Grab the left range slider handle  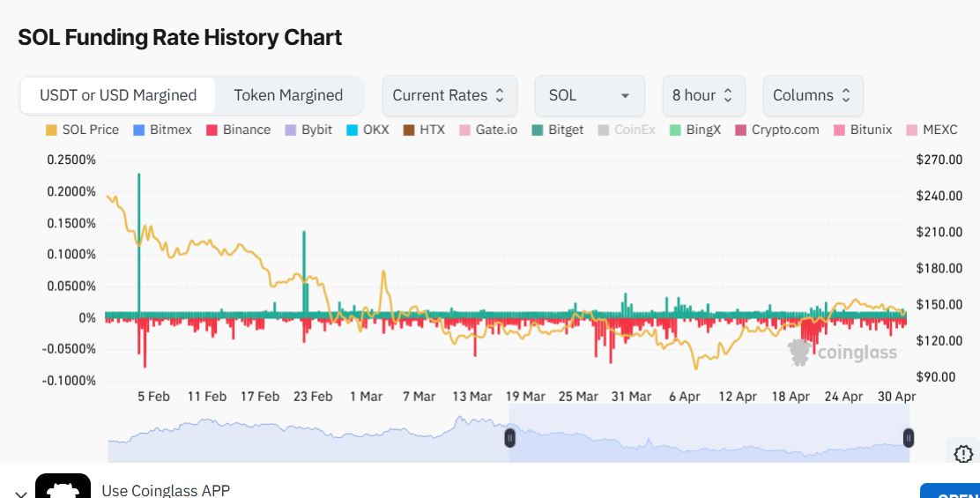[x=510, y=438]
